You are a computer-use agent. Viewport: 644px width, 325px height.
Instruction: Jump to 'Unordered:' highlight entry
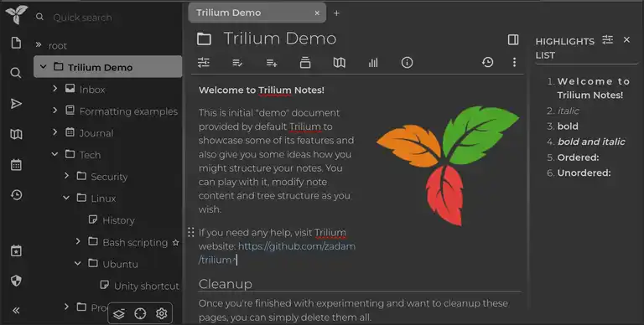click(584, 173)
